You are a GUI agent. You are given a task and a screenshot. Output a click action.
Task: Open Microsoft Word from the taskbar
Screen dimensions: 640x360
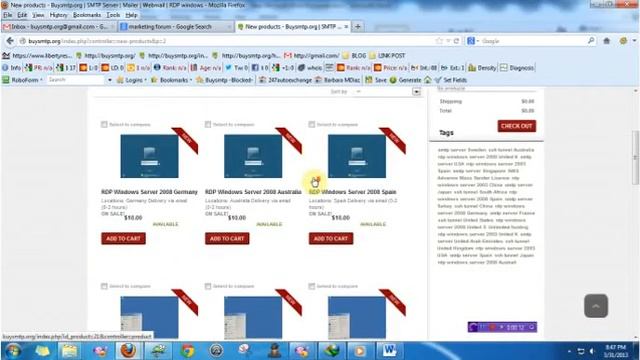point(389,351)
